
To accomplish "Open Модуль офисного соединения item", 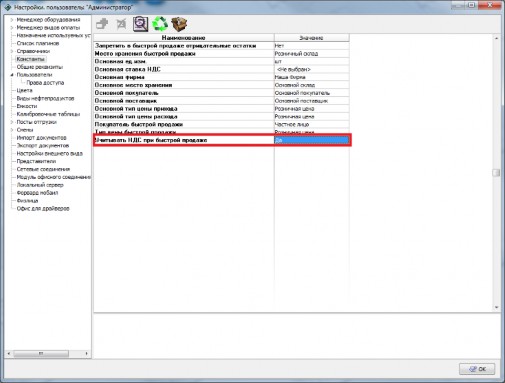I will [53, 177].
